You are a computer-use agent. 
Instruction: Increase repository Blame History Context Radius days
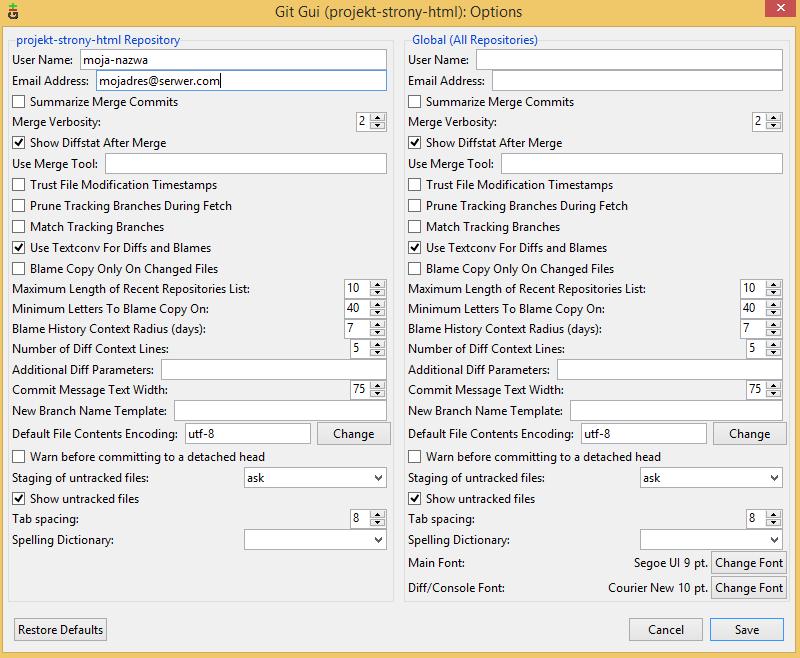pos(378,324)
